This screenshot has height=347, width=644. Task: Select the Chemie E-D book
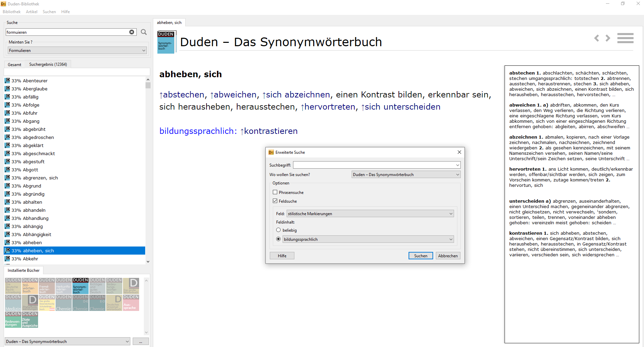(97, 302)
